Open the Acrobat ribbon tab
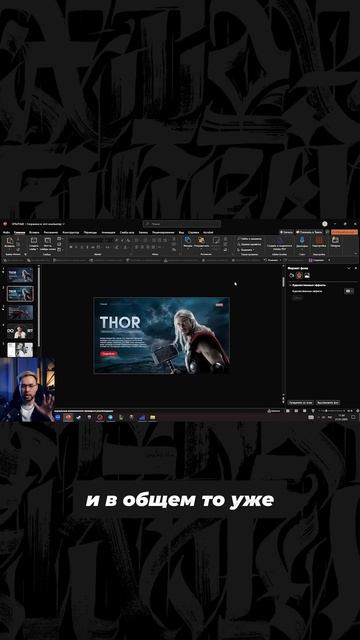The height and width of the screenshot is (640, 360). click(x=208, y=232)
